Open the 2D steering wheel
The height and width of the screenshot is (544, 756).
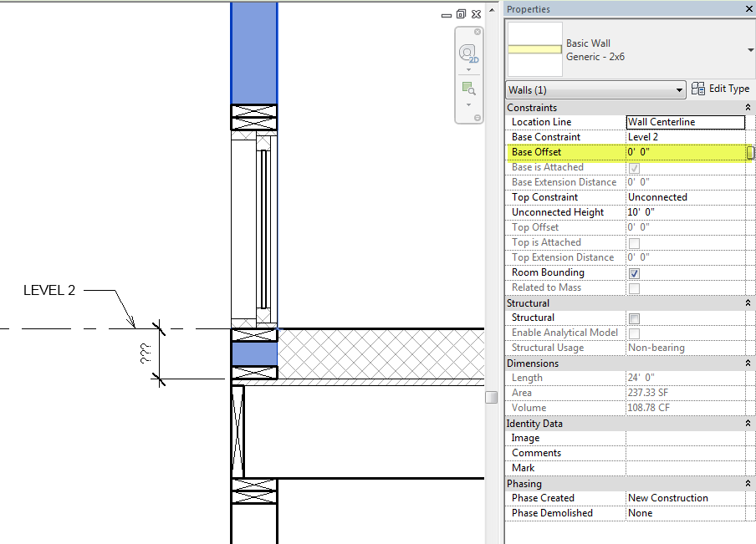[467, 53]
